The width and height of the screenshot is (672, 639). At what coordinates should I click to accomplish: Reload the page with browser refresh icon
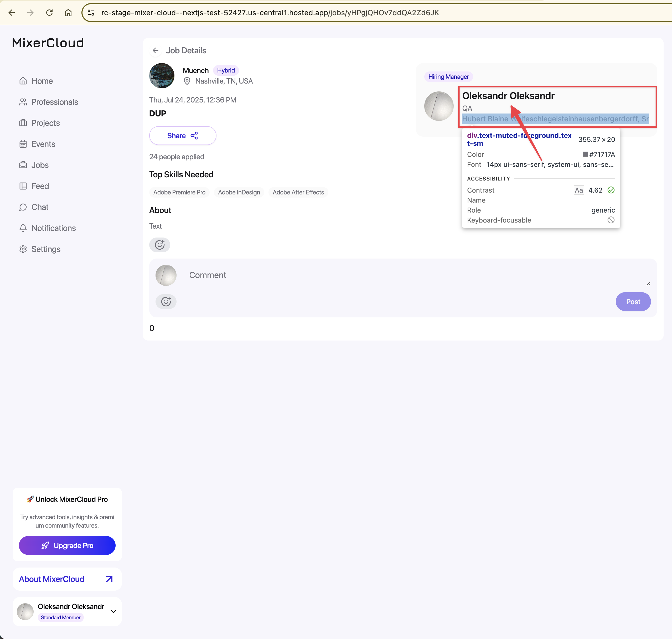49,13
